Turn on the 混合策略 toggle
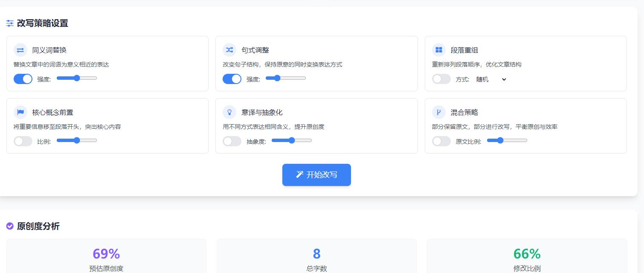The image size is (644, 273). tap(441, 141)
